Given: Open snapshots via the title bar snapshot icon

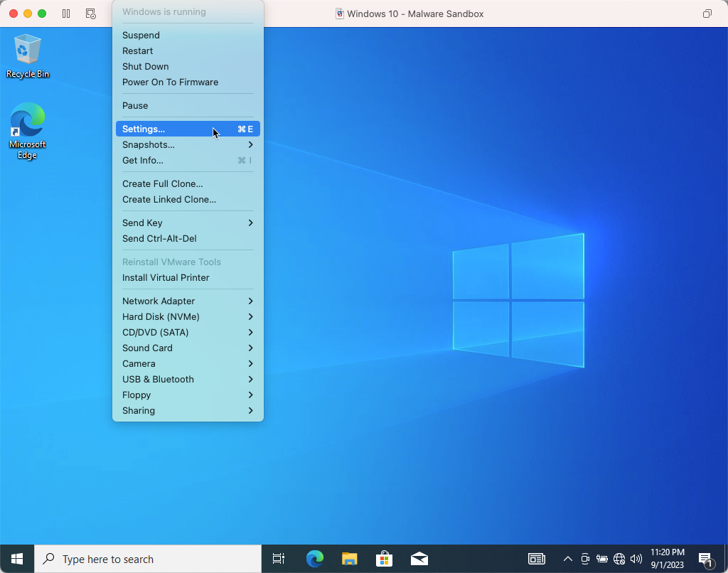Looking at the screenshot, I should coord(91,13).
